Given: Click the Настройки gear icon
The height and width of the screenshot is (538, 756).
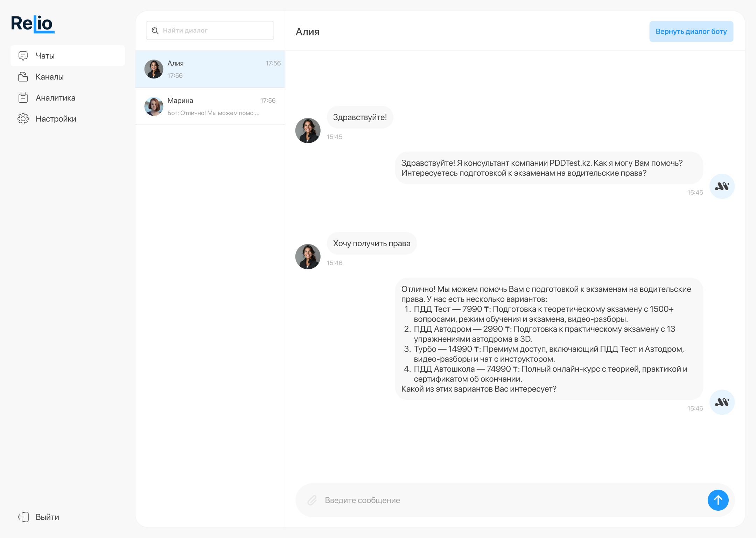Looking at the screenshot, I should [x=23, y=119].
